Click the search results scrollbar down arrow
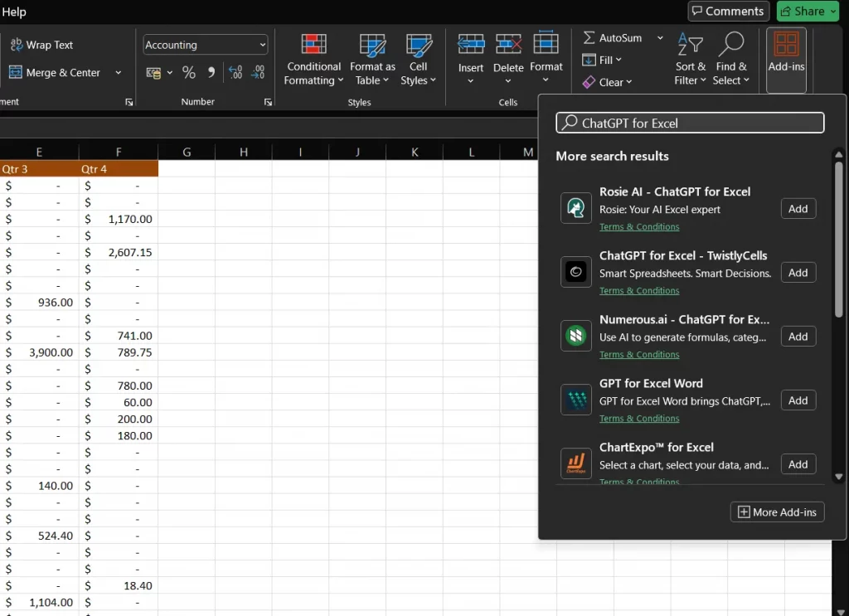This screenshot has width=849, height=616. [838, 477]
